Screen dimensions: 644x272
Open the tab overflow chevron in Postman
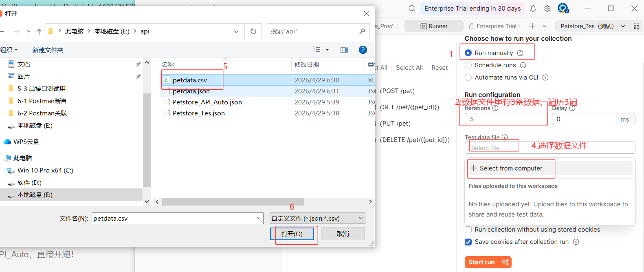(x=545, y=26)
